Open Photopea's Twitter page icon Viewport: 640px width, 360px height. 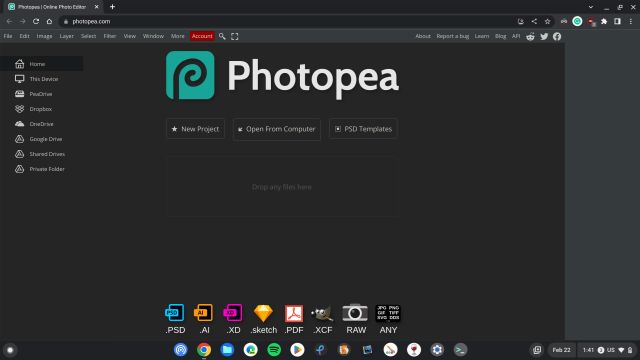pyautogui.click(x=544, y=36)
